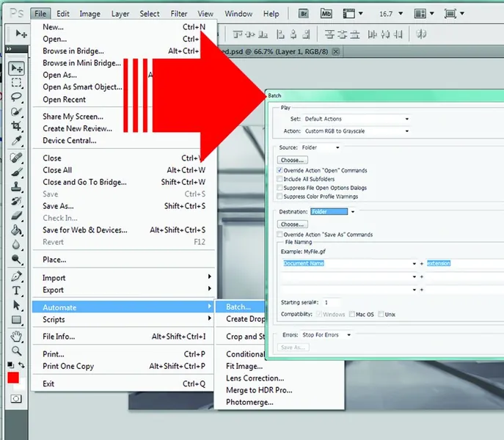The image size is (504, 440).
Task: Open the zoom level 16.7 dropdown
Action: (401, 13)
